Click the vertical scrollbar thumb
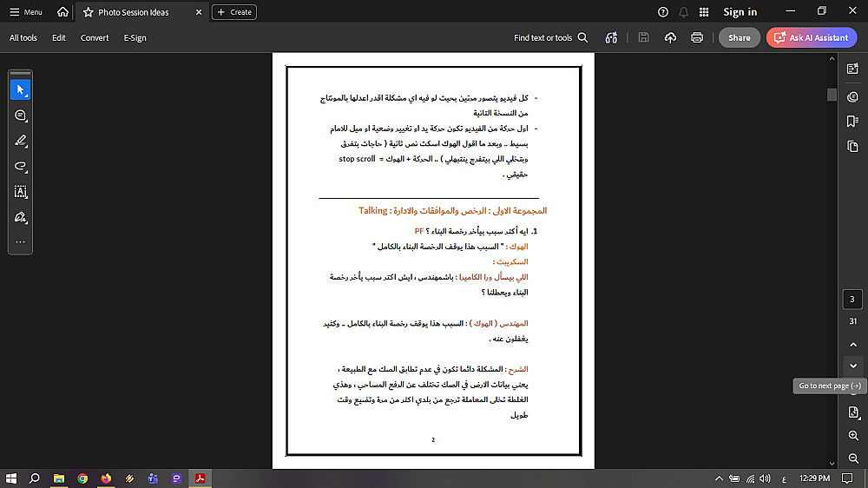This screenshot has width=868, height=488. (832, 95)
